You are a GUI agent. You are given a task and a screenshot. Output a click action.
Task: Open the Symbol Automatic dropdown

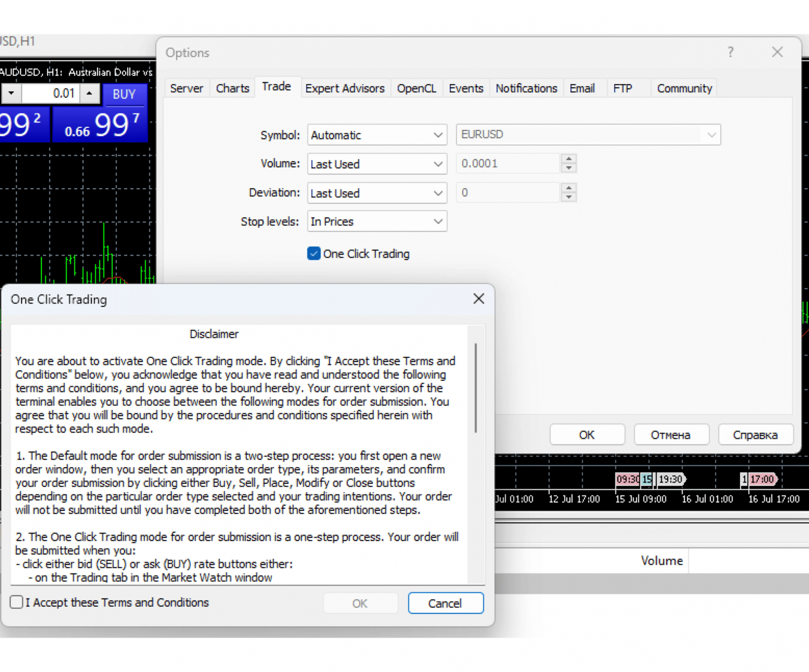[x=377, y=135]
